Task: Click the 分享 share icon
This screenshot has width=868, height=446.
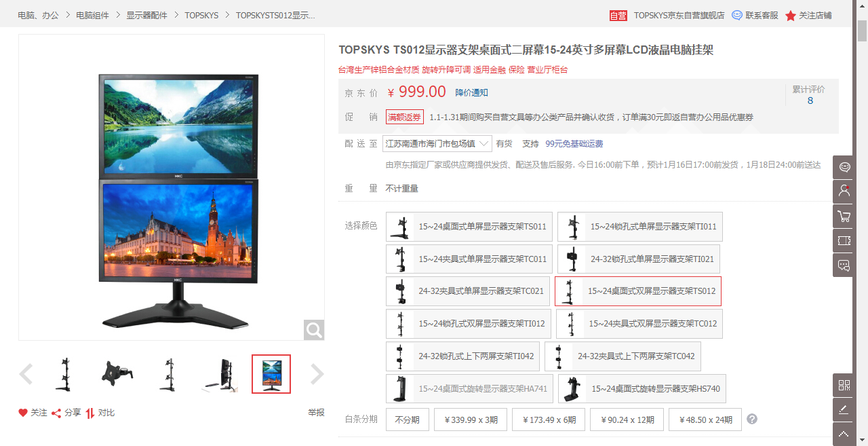Action: tap(57, 413)
